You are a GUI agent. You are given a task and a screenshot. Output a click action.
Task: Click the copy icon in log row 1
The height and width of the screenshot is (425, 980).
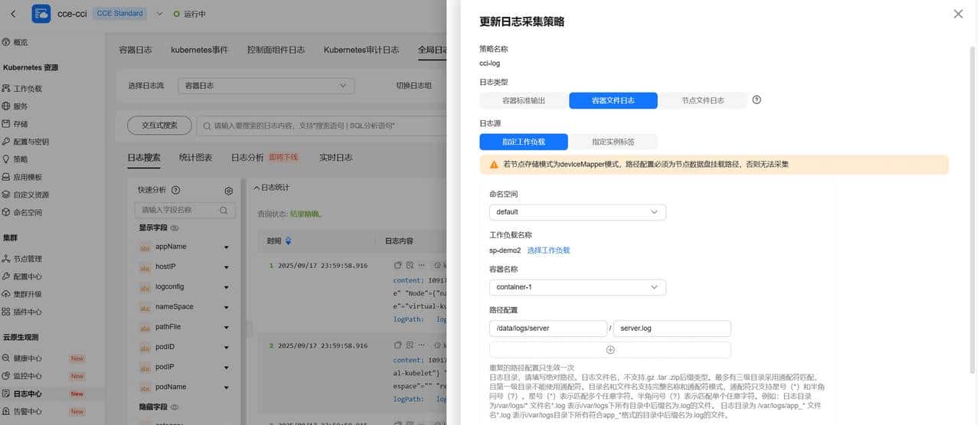[x=397, y=265]
